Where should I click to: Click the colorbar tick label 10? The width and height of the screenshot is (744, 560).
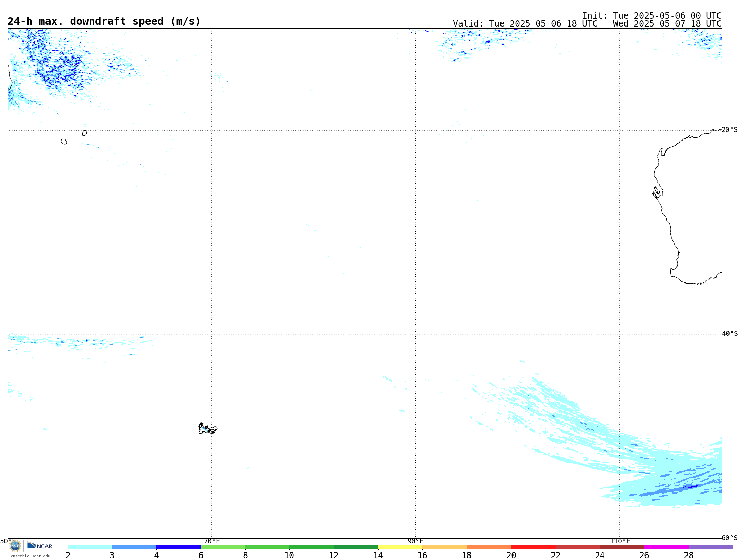(x=289, y=556)
